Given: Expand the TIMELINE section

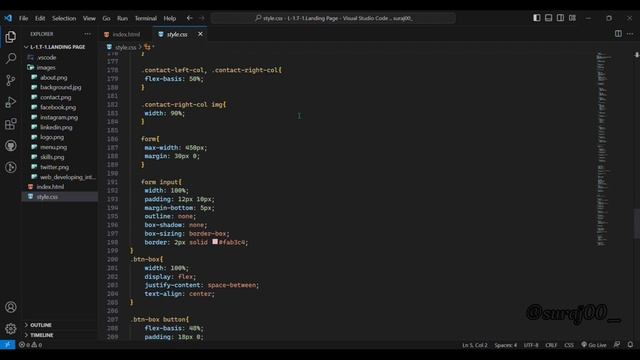Looking at the screenshot, I should click(x=41, y=335).
